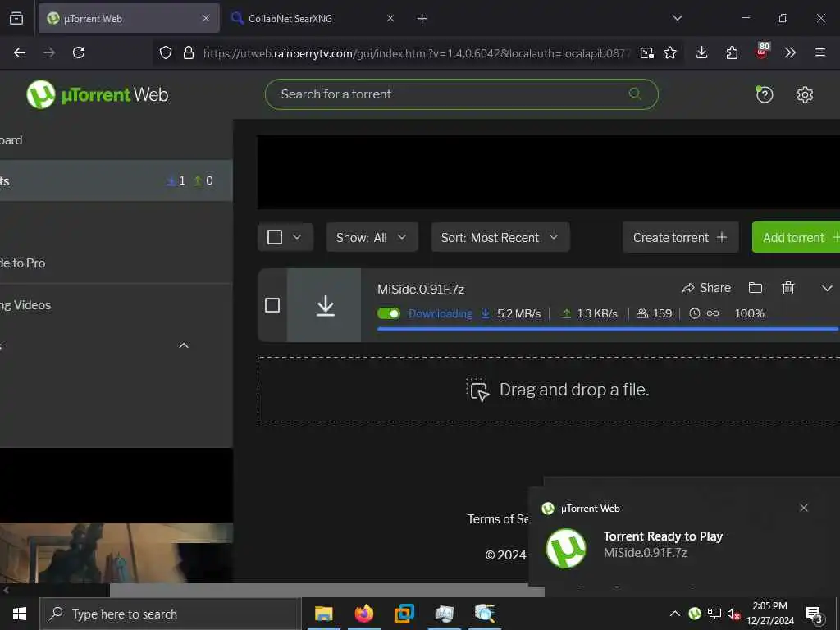Check the MiSide.0.91F.7z torrent checkbox
The height and width of the screenshot is (630, 840).
[272, 305]
